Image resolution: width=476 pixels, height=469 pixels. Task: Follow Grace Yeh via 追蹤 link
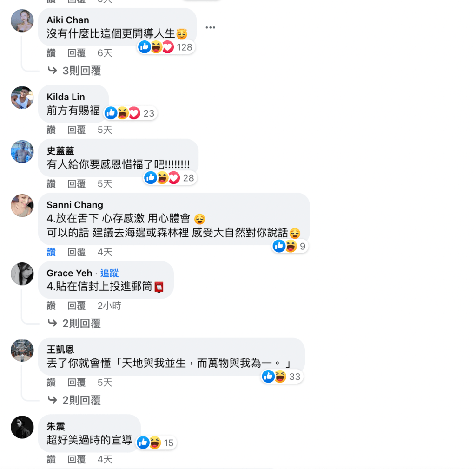(109, 273)
